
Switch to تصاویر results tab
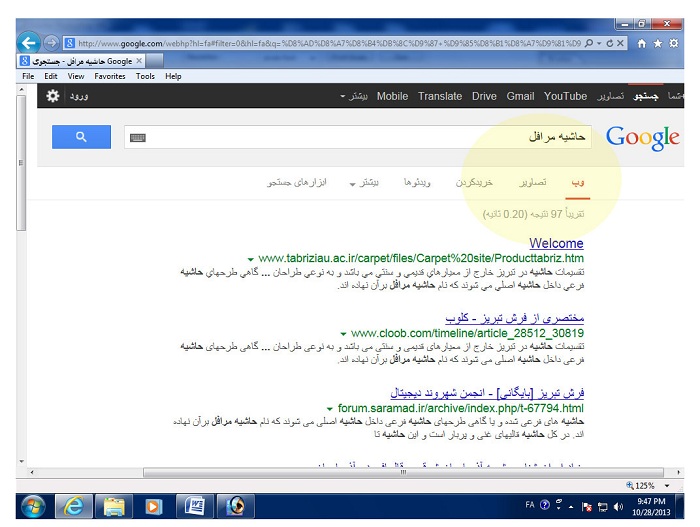(533, 183)
